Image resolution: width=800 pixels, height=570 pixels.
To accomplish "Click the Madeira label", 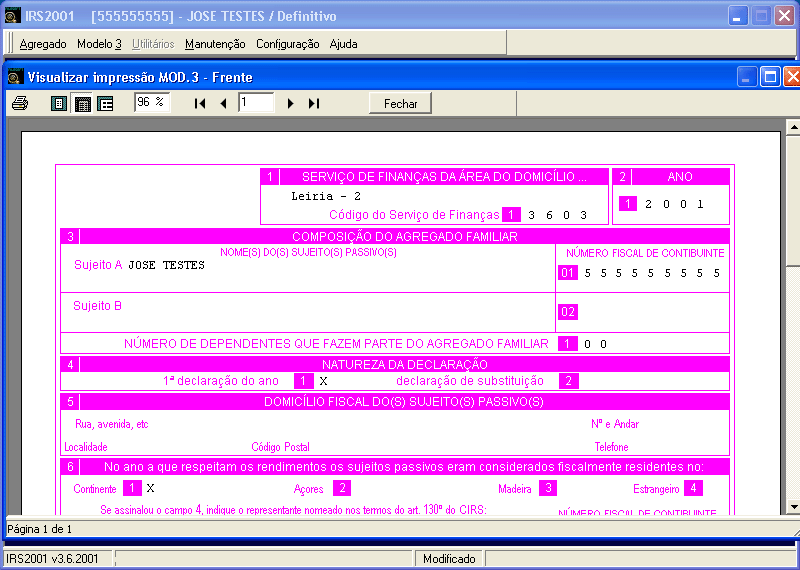I will pyautogui.click(x=515, y=489).
